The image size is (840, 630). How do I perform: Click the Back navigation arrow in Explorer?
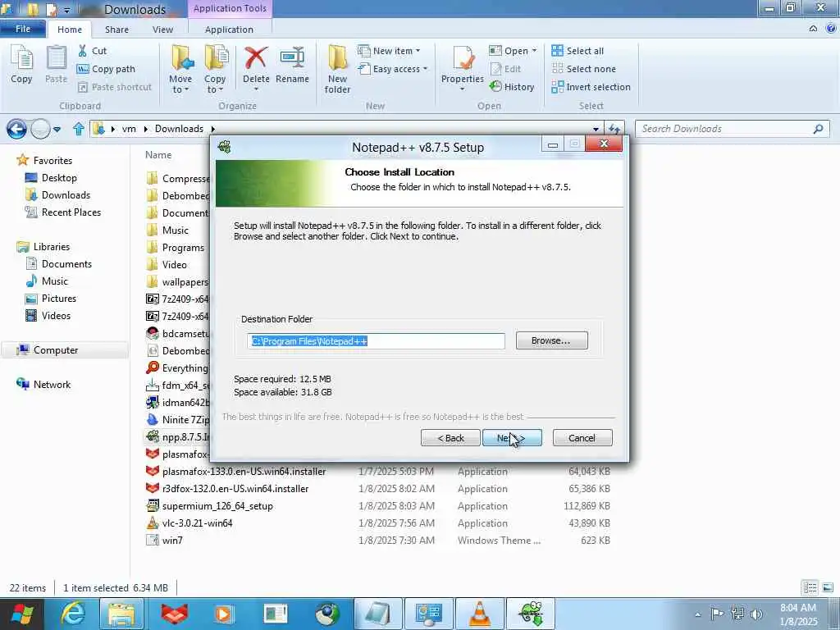[x=16, y=129]
